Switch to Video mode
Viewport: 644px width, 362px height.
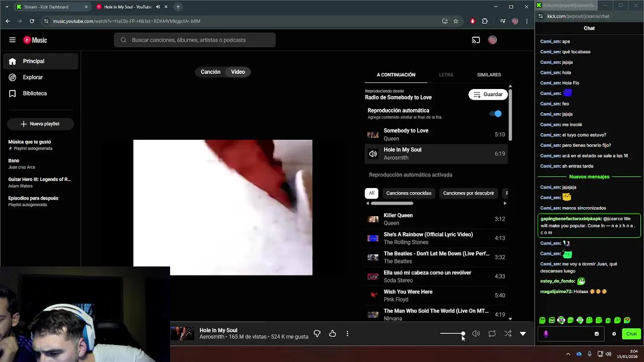click(238, 72)
